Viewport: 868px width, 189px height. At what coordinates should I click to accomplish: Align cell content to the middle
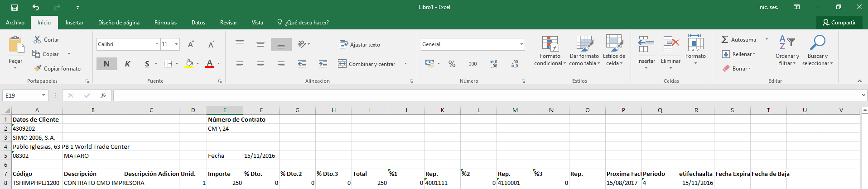coord(260,44)
